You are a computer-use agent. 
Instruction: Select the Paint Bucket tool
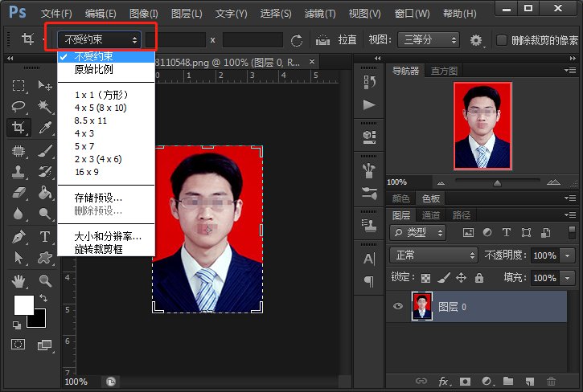(45, 193)
